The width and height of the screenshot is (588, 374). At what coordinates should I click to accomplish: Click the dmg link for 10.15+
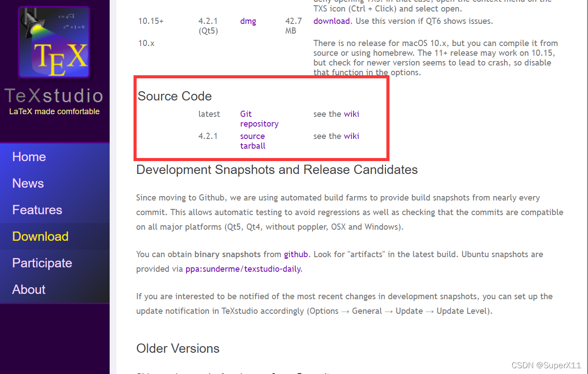tap(248, 21)
